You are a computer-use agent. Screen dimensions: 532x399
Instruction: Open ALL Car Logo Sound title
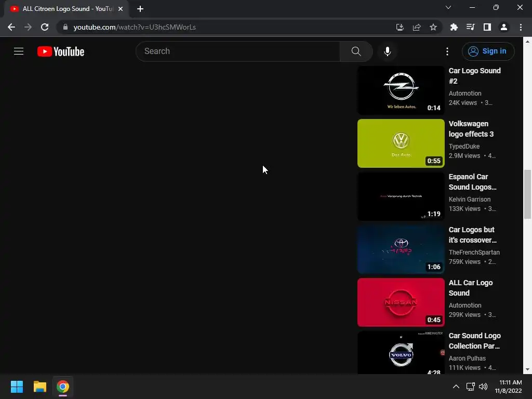point(471,288)
